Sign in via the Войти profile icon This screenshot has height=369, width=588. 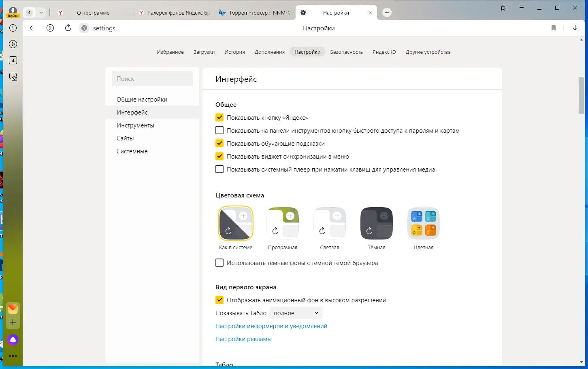click(13, 12)
